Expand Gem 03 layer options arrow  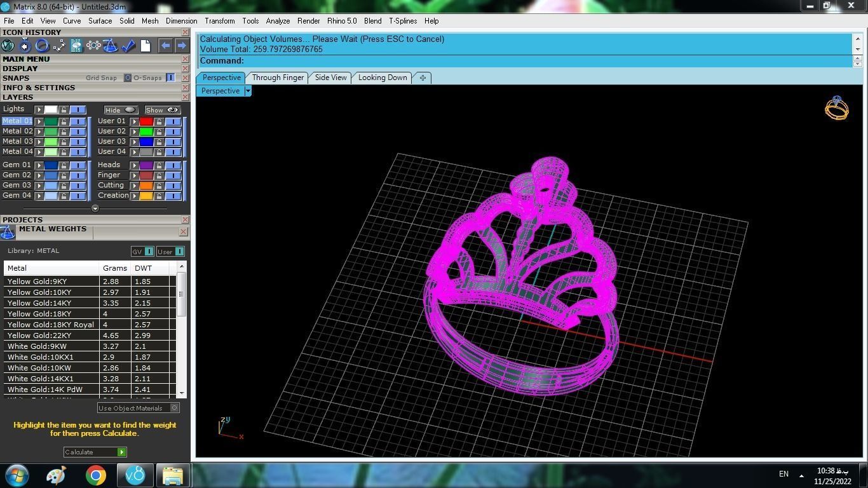pos(39,186)
